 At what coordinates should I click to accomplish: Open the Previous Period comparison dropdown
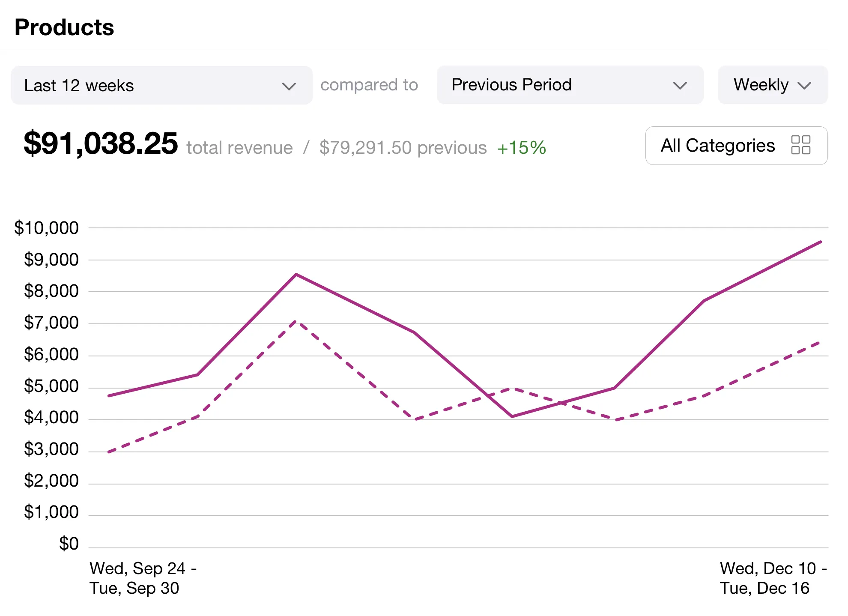click(570, 85)
